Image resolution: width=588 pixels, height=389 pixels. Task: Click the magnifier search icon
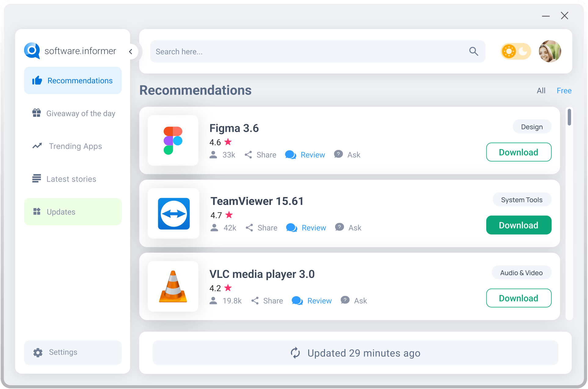pos(474,51)
